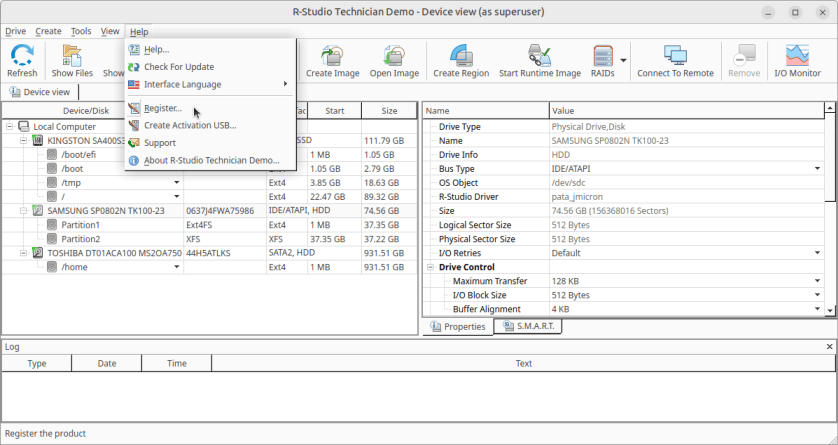Open the I/O Block Size dropdown
Screen dimensions: 838x445
pyautogui.click(x=818, y=295)
